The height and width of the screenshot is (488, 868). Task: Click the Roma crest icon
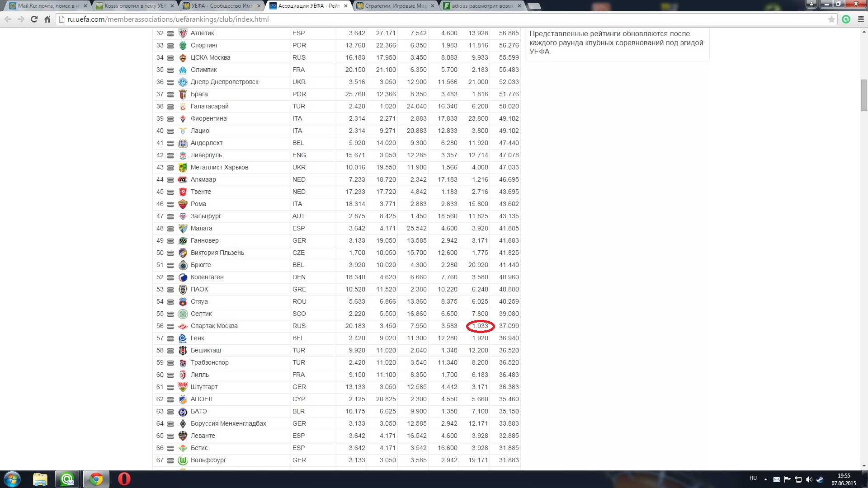point(183,204)
